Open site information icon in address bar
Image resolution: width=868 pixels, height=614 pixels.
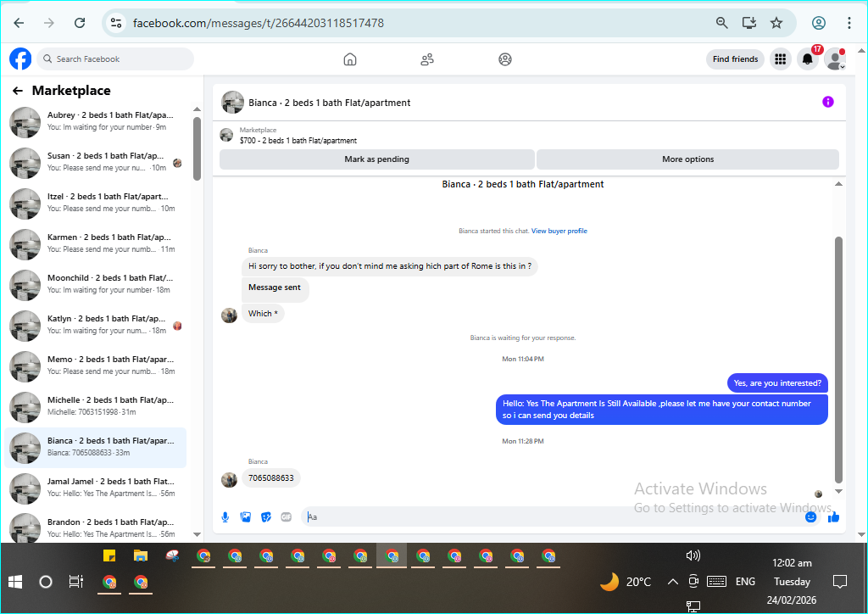[115, 23]
